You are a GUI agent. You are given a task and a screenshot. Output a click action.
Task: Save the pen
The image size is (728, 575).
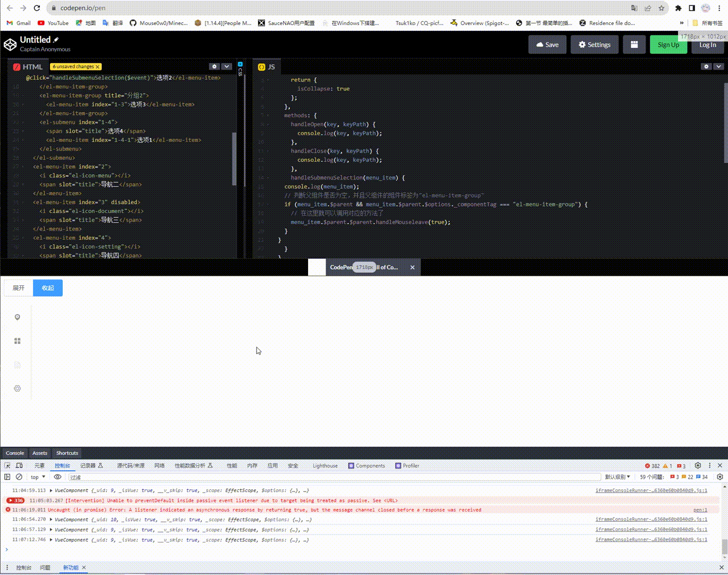pos(548,45)
